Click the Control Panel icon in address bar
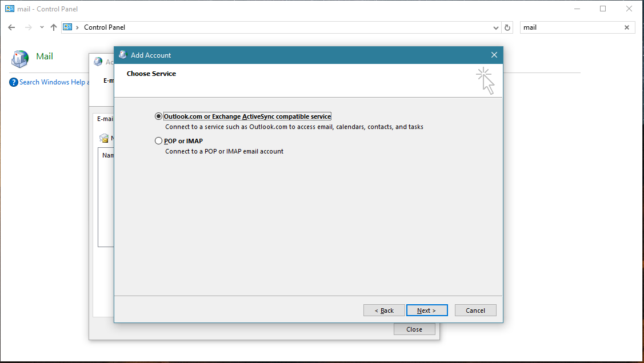 [x=68, y=27]
